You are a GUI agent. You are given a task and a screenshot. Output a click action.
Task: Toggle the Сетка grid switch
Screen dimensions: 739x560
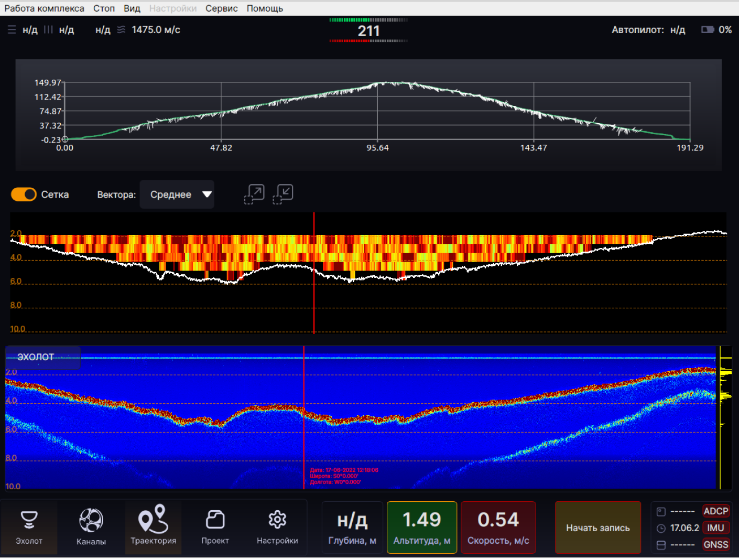24,195
